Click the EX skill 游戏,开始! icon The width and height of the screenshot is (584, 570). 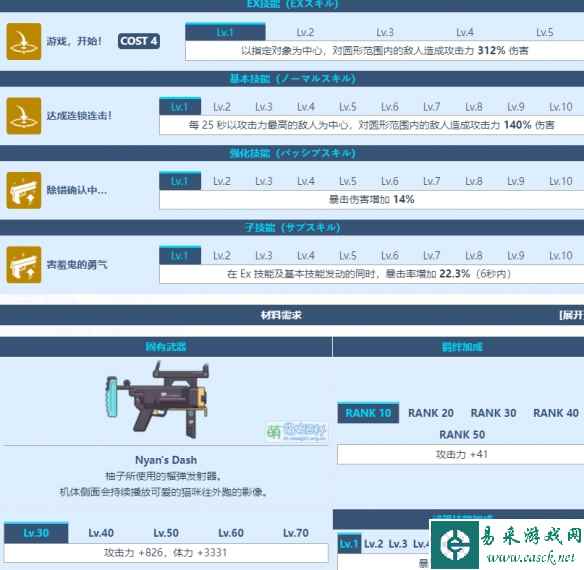(24, 41)
